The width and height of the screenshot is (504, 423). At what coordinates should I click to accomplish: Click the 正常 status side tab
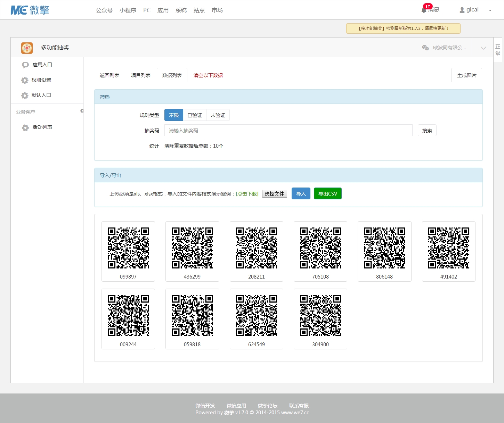point(498,50)
